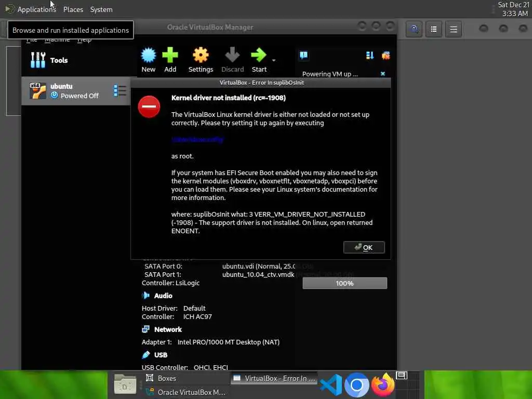The height and width of the screenshot is (399, 532).
Task: Launch Chromium browser from panel
Action: coord(356,385)
